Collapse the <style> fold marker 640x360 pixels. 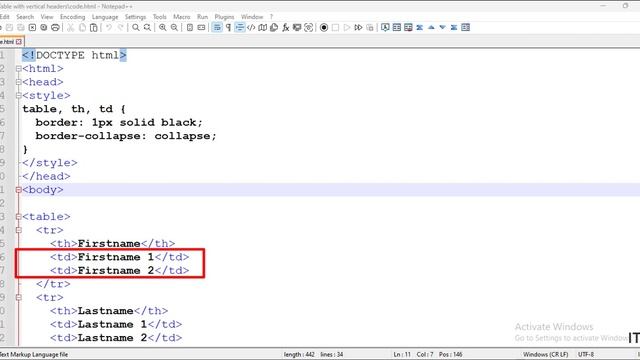(x=18, y=96)
